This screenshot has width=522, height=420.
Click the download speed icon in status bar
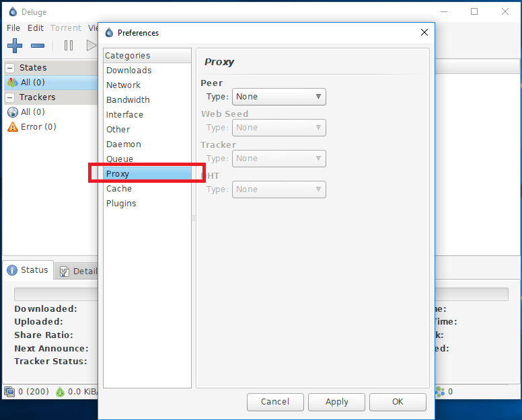[x=60, y=392]
